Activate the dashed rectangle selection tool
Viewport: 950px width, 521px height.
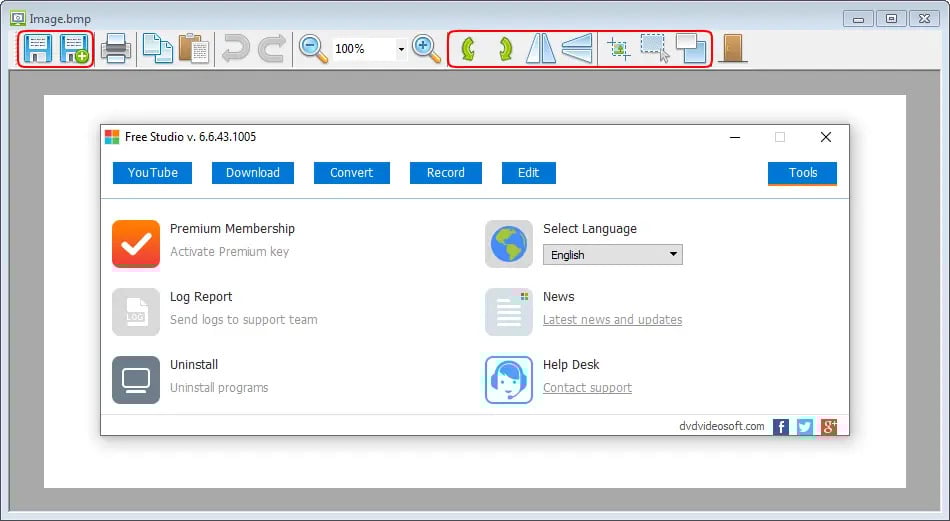(x=654, y=48)
